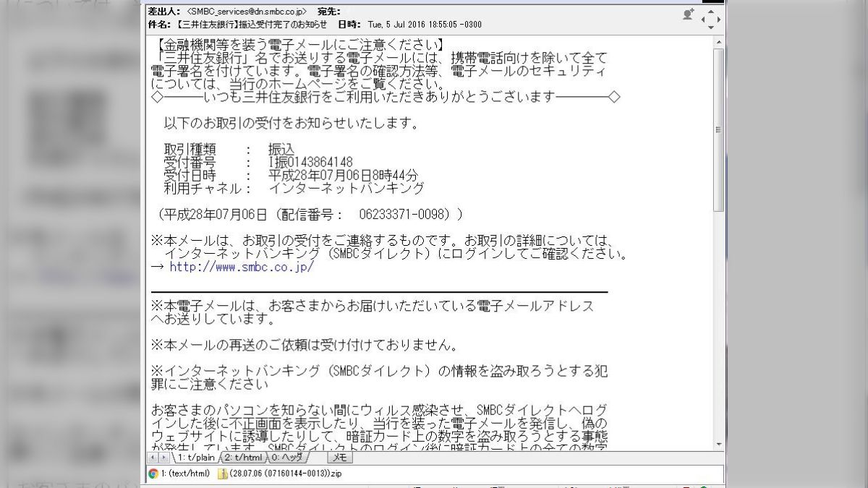Click the text 平成28年07月06日8時44分

343,176
